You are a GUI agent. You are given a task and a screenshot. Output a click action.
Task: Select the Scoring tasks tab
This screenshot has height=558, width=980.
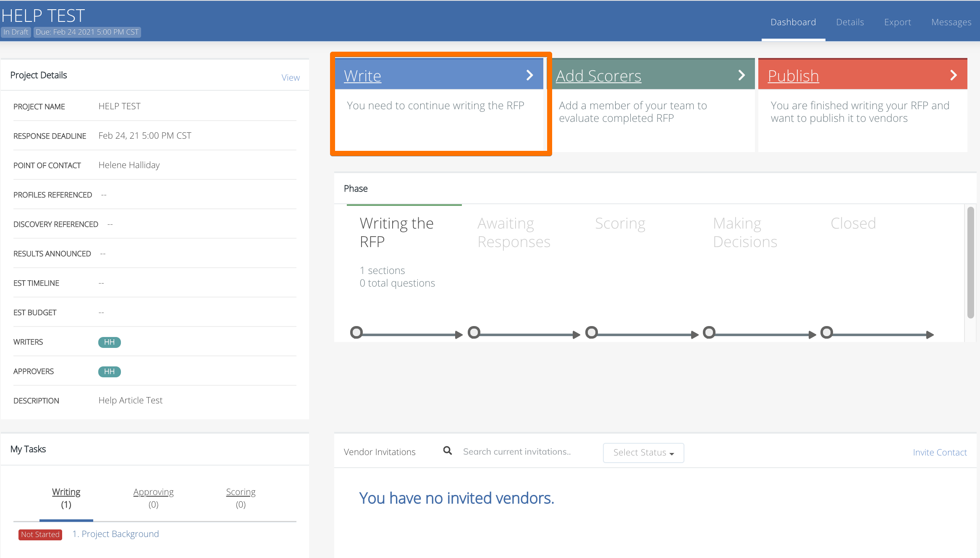click(x=241, y=497)
